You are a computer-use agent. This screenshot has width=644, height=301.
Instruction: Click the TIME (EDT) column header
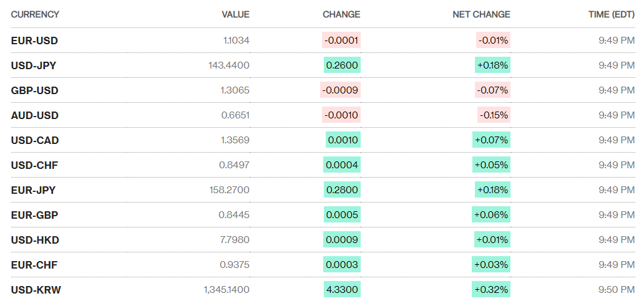tap(611, 14)
